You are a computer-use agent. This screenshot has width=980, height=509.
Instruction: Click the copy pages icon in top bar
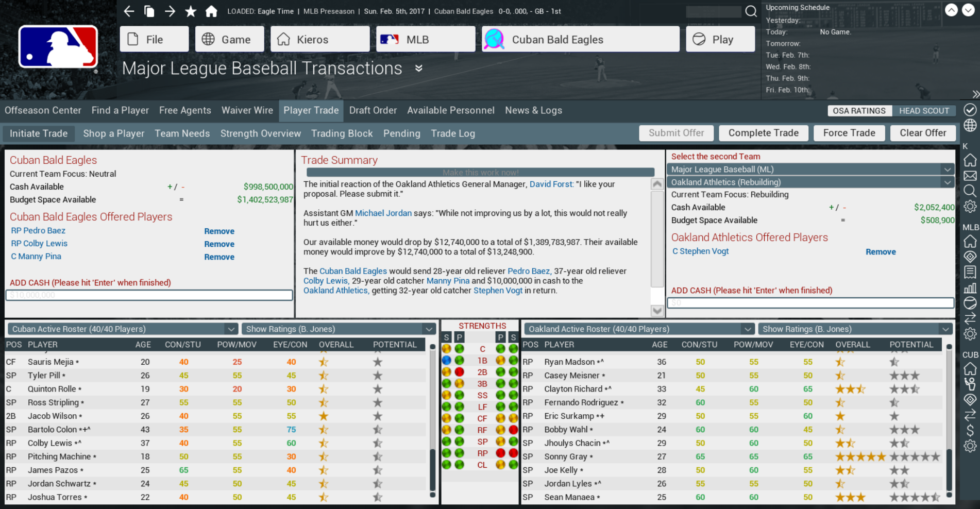pyautogui.click(x=149, y=11)
